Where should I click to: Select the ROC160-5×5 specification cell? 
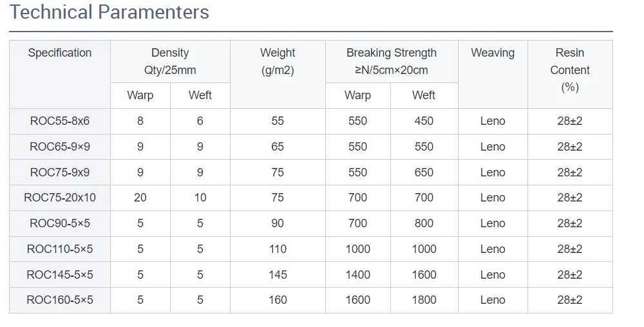[60, 300]
